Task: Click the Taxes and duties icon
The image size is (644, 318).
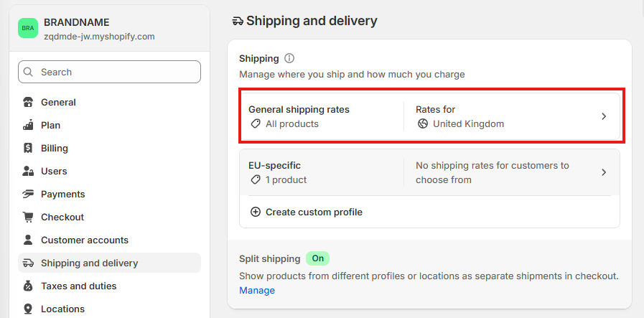Action: coord(28,286)
